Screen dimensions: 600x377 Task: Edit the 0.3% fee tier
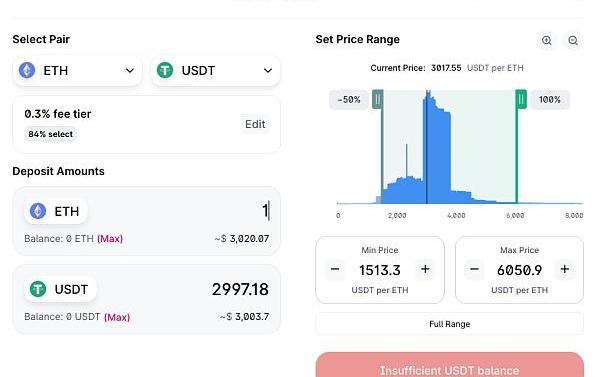[x=255, y=124]
